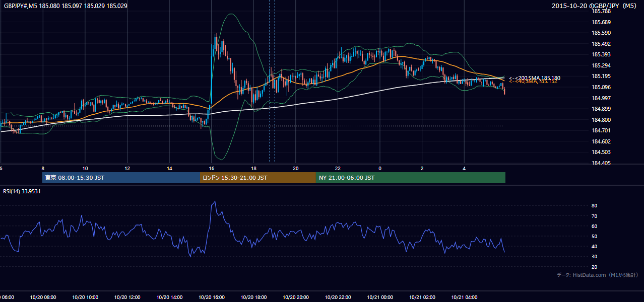Click price axis value 184.701
This screenshot has width=644, height=302.
click(601, 130)
